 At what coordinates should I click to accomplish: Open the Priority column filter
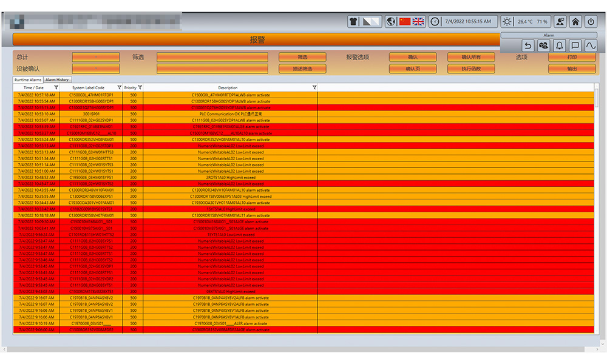(140, 88)
